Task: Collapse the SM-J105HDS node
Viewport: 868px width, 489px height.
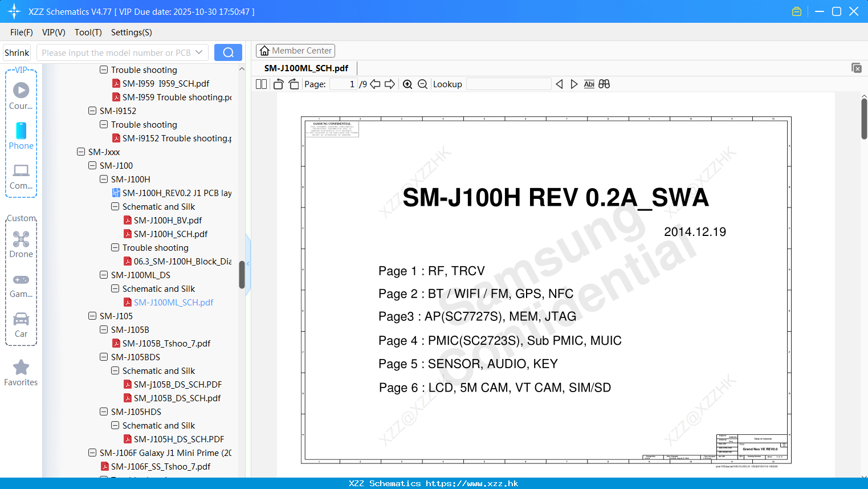Action: coord(104,411)
